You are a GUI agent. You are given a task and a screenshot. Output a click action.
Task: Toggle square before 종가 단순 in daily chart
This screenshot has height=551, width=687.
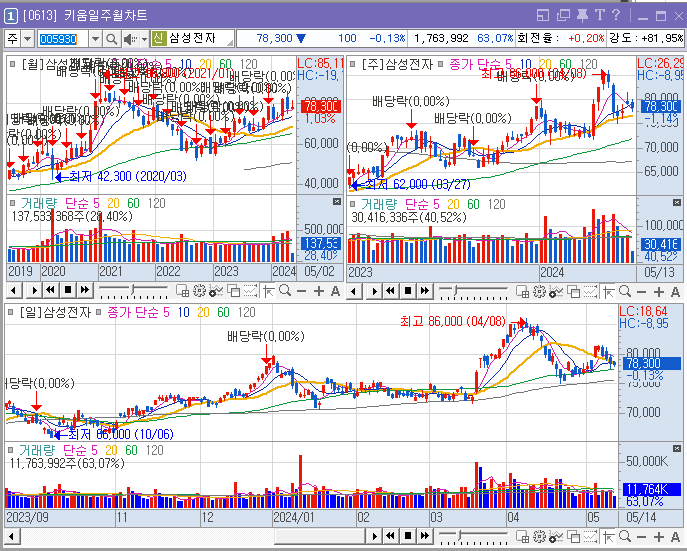99,312
